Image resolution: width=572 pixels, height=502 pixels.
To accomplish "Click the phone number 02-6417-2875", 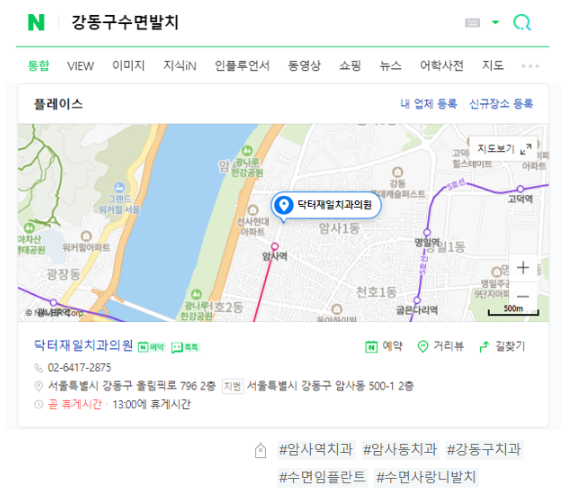I will click(80, 367).
